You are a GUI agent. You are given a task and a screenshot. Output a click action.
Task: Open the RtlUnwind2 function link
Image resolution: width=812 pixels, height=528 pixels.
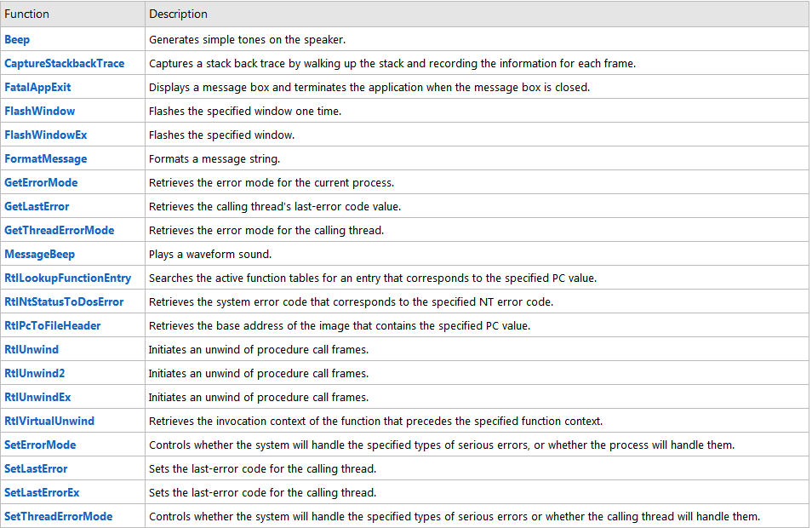pos(35,373)
